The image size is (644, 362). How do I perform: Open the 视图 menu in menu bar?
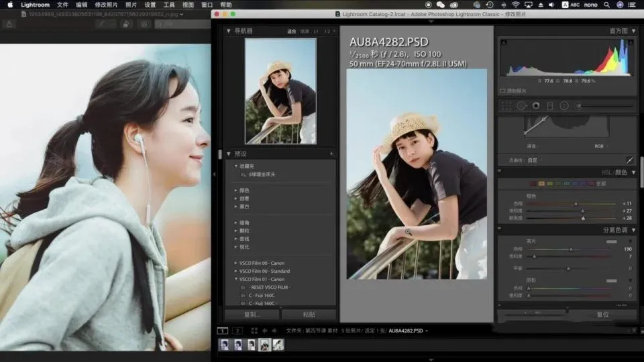(x=188, y=5)
